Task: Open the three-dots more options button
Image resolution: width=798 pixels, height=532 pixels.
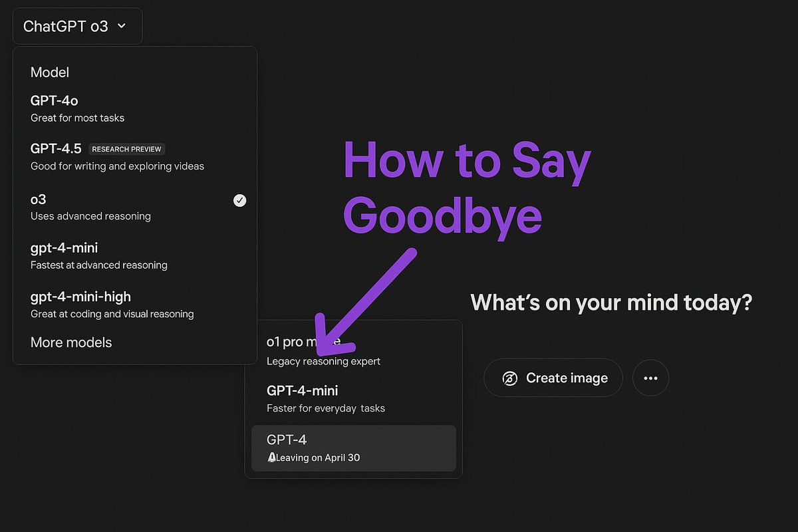Action: [650, 378]
